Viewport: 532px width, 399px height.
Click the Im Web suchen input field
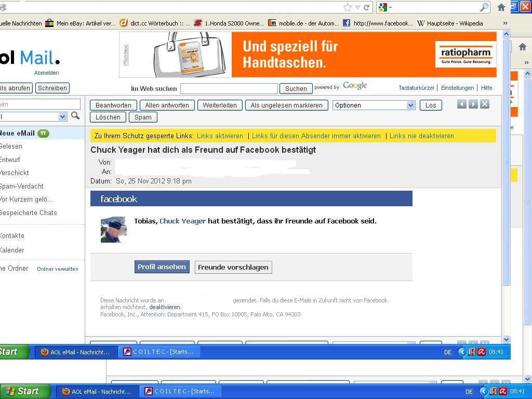tap(229, 88)
